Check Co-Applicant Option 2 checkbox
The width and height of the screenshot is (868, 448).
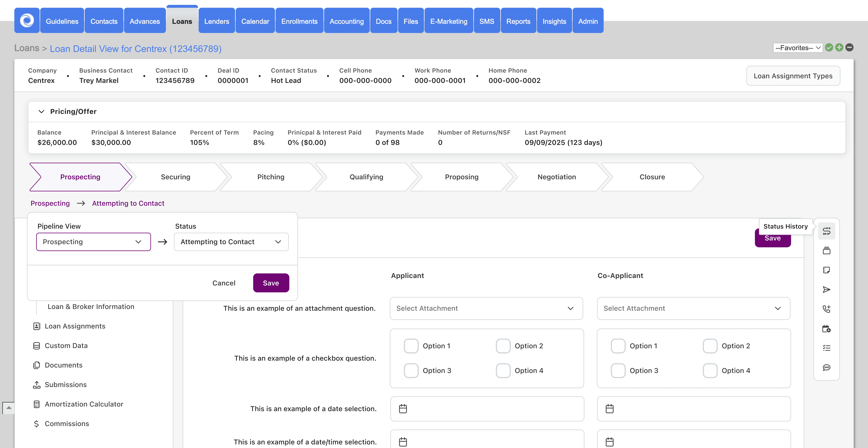[710, 346]
